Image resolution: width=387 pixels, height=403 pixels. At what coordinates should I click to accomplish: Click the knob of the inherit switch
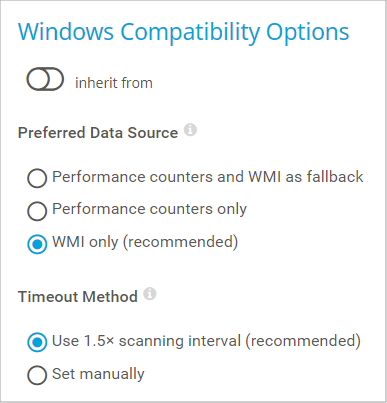point(38,79)
